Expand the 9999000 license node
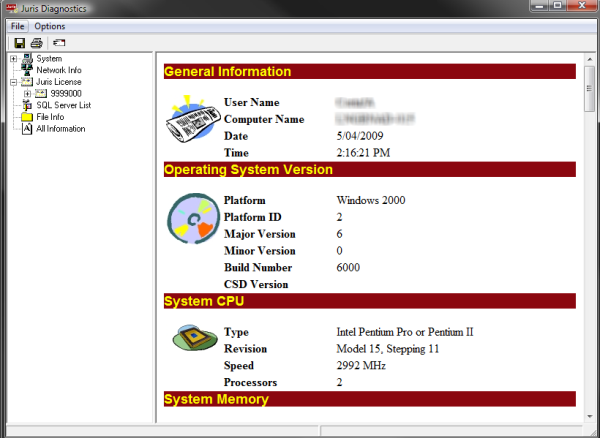Image resolution: width=600 pixels, height=438 pixels. [x=27, y=94]
